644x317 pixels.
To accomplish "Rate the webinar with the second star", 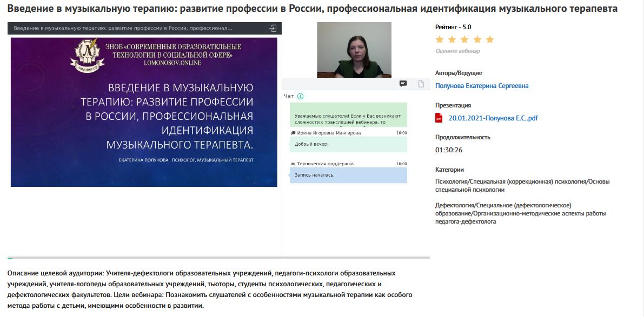I will [x=452, y=39].
